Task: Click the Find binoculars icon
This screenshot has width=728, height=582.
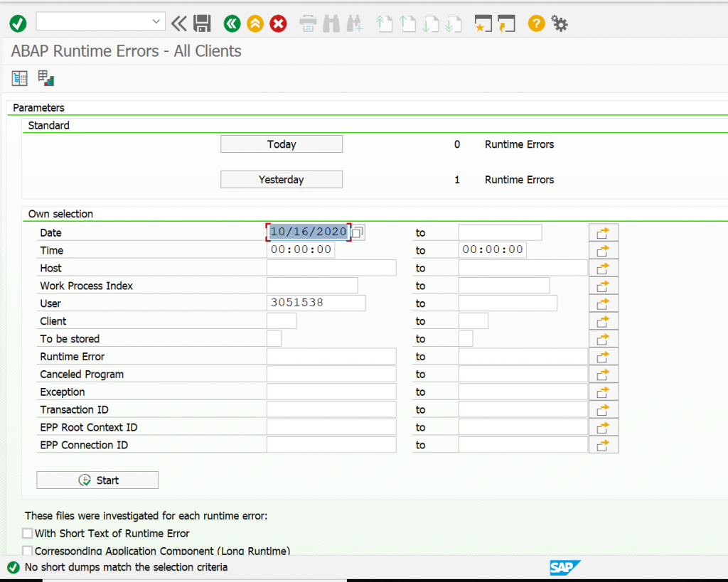Action: 331,23
